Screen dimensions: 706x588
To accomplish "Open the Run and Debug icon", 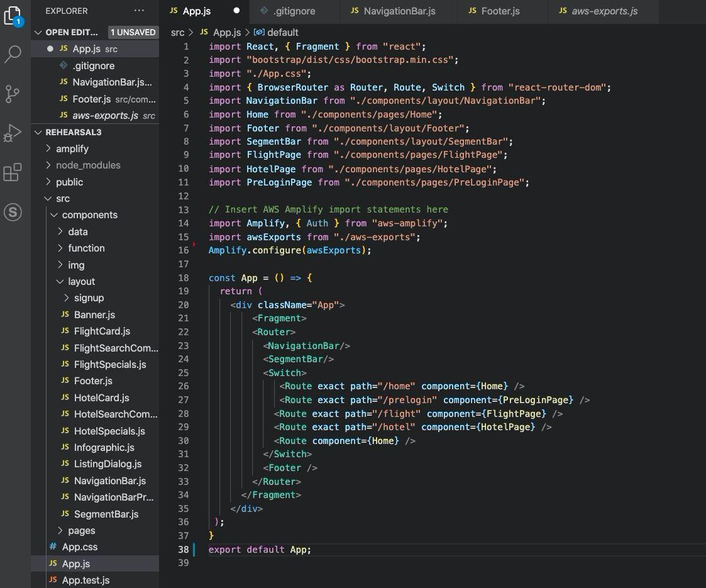I will click(x=13, y=133).
